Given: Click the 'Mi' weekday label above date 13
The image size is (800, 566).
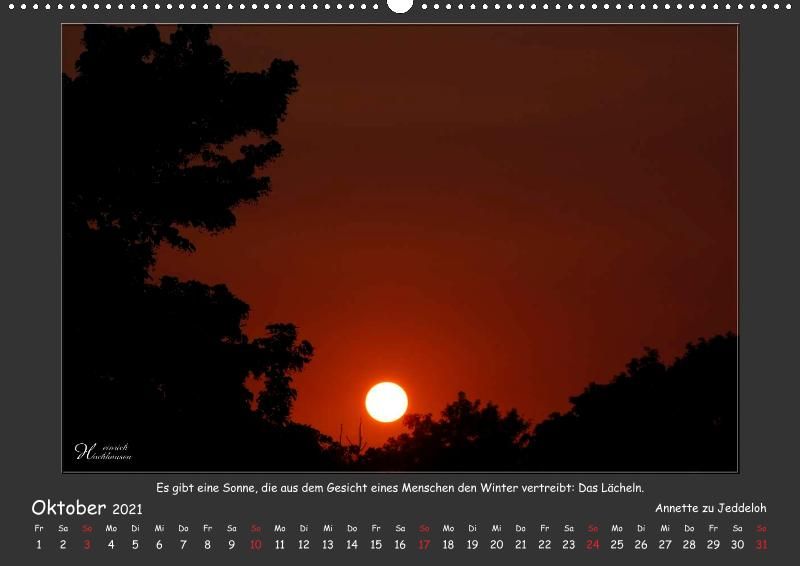Looking at the screenshot, I should click(x=328, y=528).
